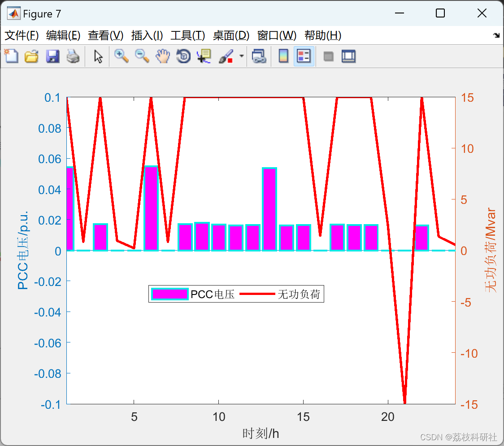Image resolution: width=504 pixels, height=446 pixels.
Task: Select the Zoom Out magnifier tool
Action: [142, 56]
